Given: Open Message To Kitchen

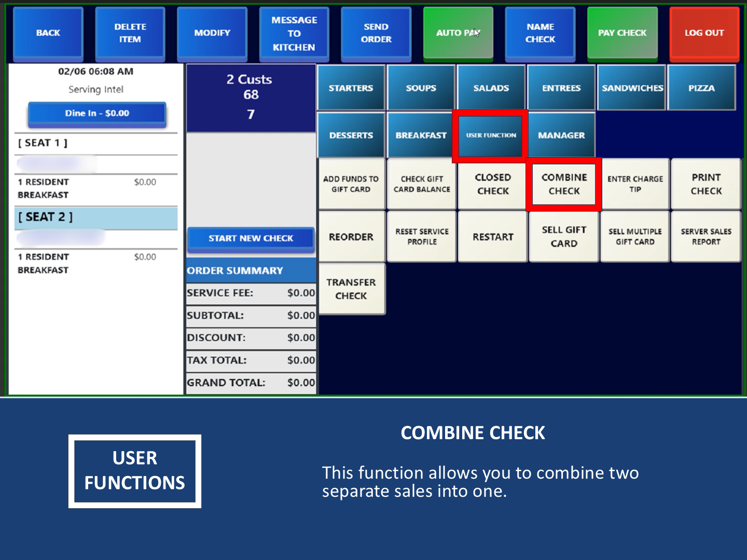Looking at the screenshot, I should click(x=294, y=34).
